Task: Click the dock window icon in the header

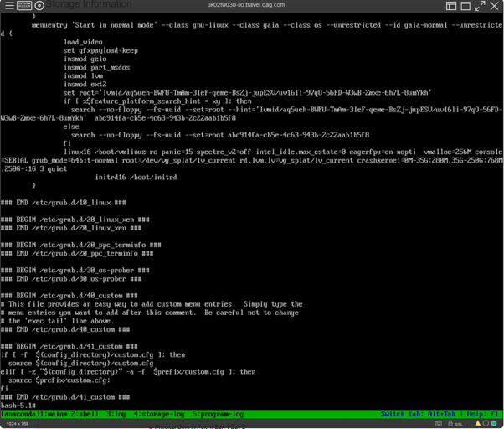Action: click(465, 5)
